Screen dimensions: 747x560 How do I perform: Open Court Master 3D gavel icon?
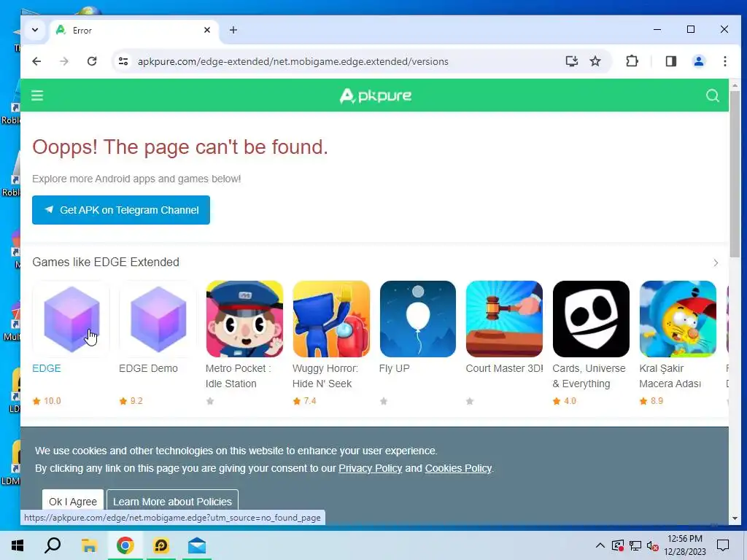point(505,319)
